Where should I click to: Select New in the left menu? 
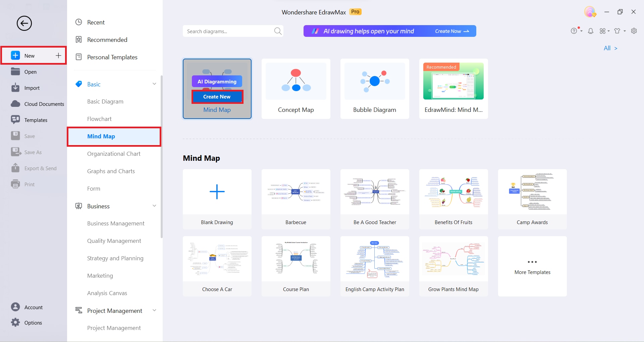point(34,56)
